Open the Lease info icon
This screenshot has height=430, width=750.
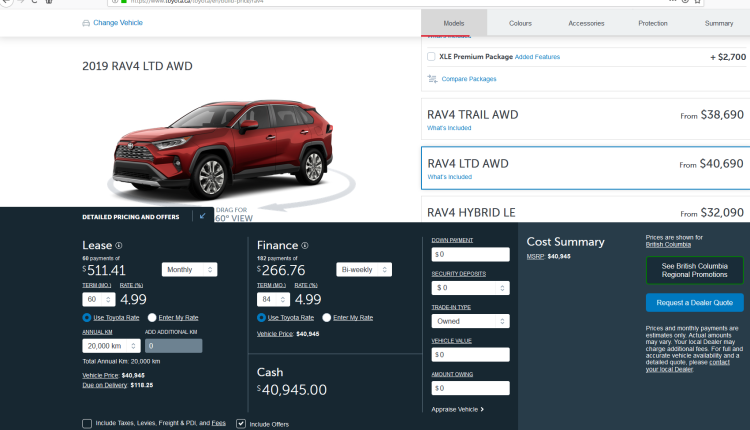click(119, 245)
